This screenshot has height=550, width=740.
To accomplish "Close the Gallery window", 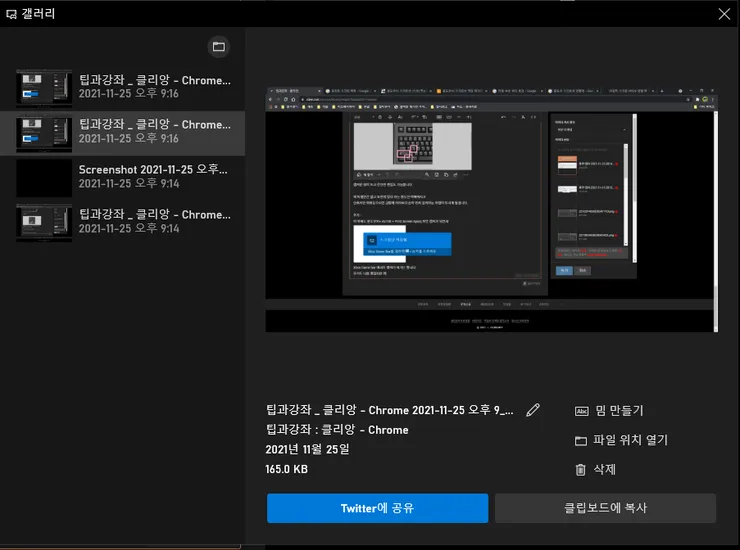I will 724,14.
